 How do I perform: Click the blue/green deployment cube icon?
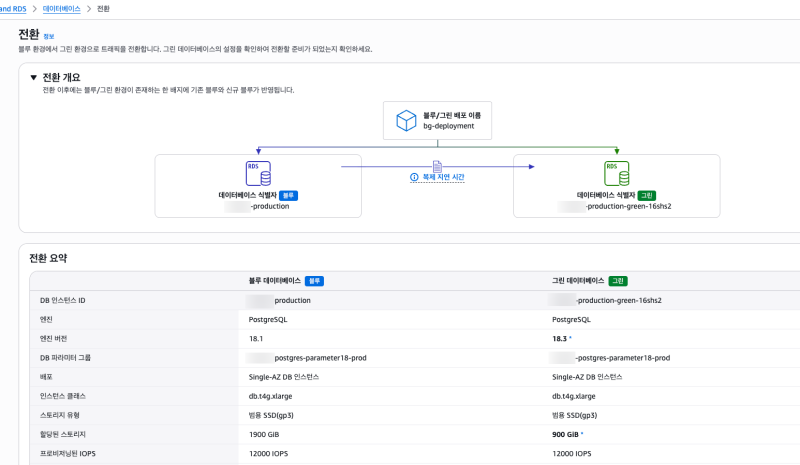pos(406,121)
